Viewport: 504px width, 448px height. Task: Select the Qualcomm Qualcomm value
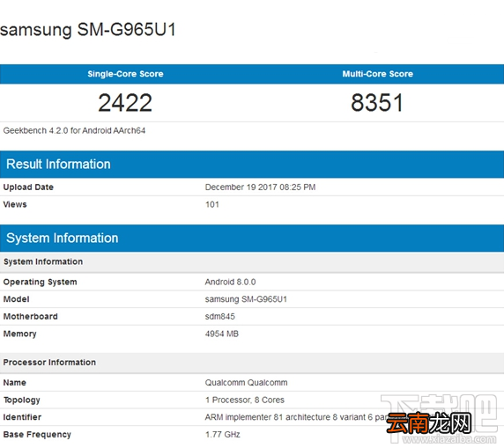point(246,383)
